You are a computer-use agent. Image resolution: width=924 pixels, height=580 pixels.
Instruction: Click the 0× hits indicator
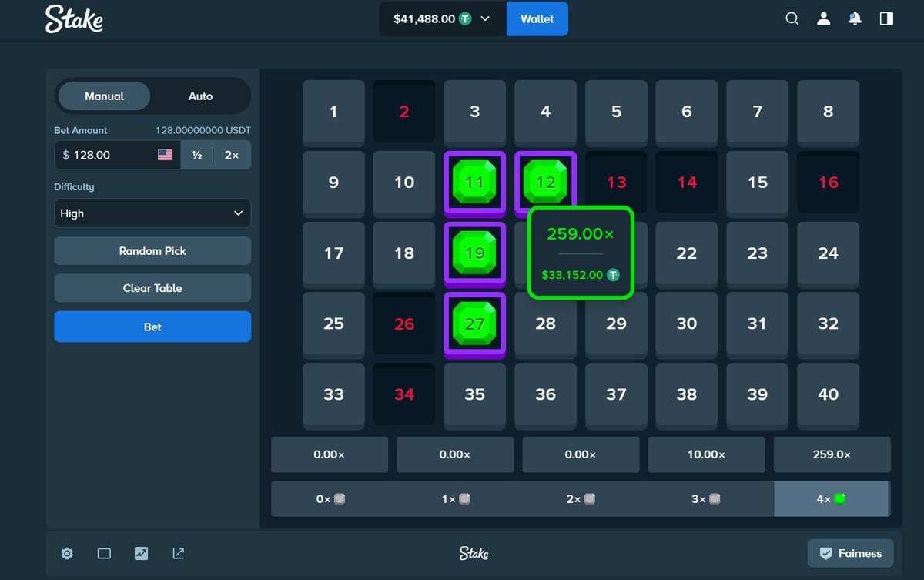[330, 499]
